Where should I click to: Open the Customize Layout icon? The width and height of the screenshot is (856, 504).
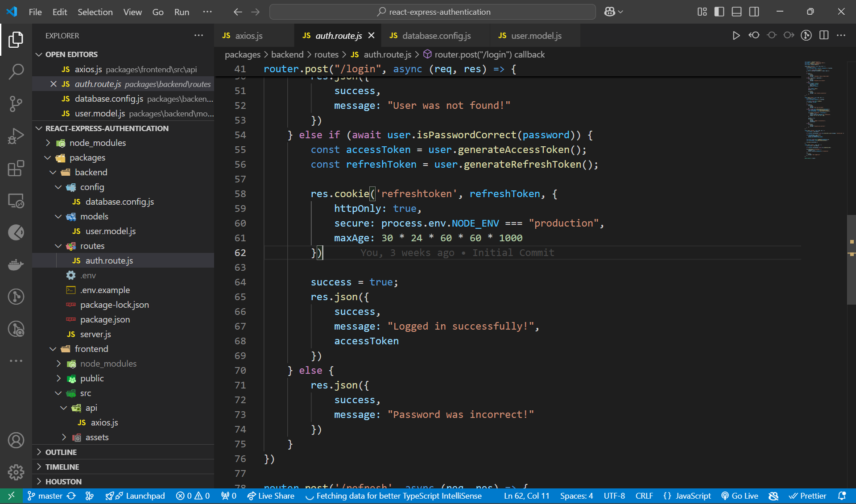click(x=702, y=12)
